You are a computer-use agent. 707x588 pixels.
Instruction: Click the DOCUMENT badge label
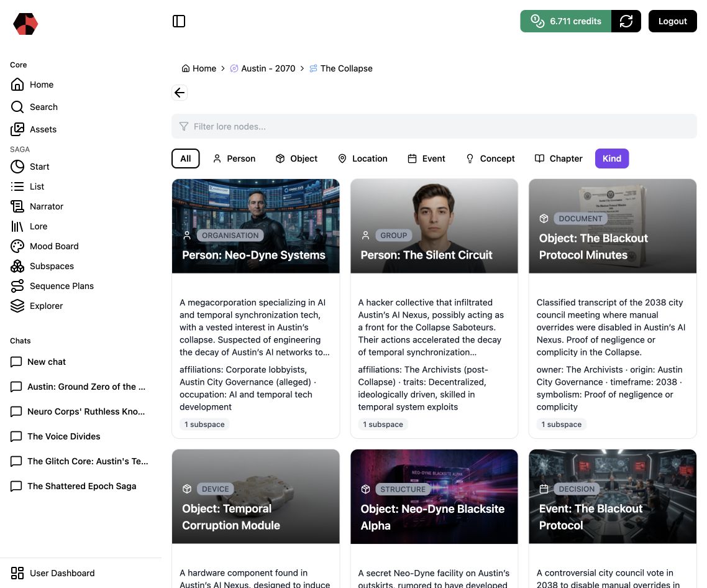click(x=580, y=218)
